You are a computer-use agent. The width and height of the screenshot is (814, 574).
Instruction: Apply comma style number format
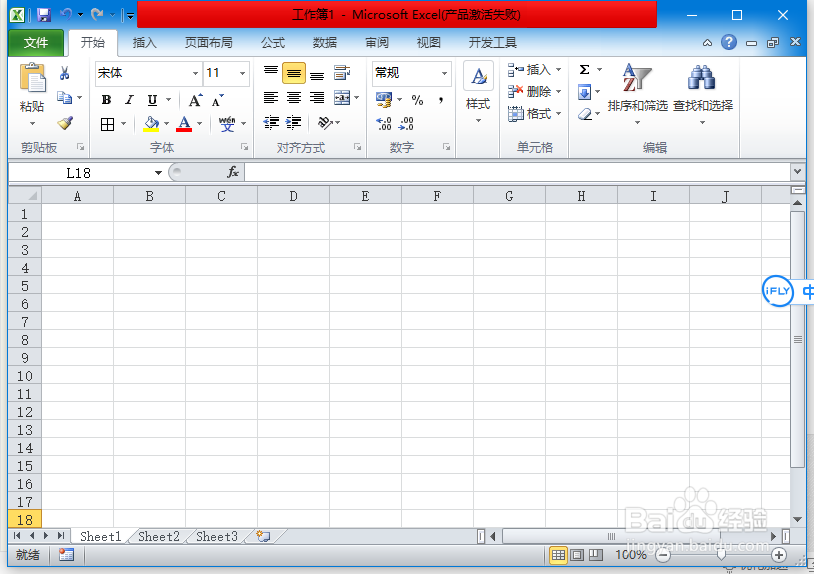tap(441, 100)
